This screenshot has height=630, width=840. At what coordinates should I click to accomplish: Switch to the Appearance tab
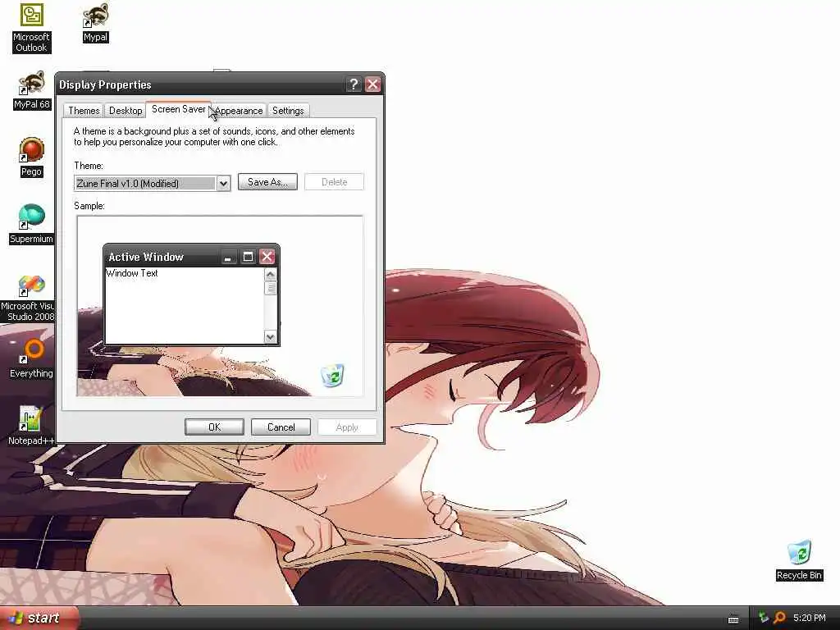(x=239, y=111)
